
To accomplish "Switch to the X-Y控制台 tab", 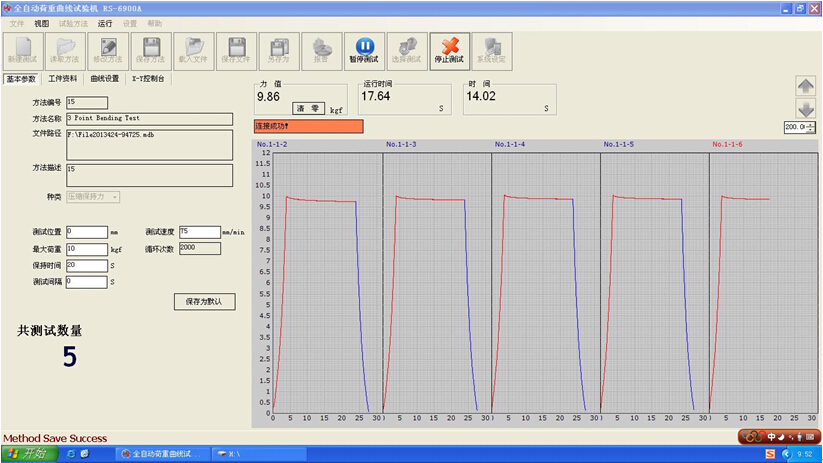I will point(148,78).
